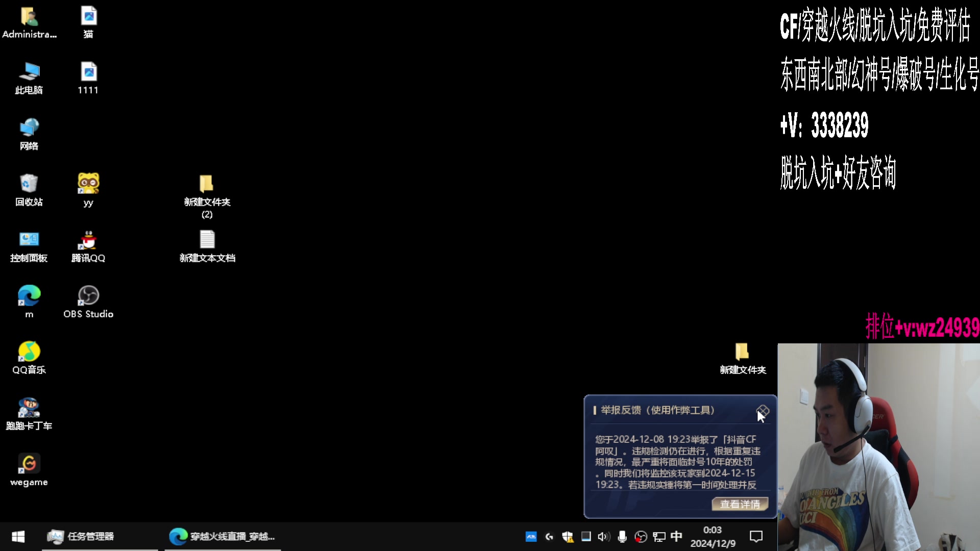Viewport: 980px width, 551px height.
Task: Open the 猫 image file on the desktop
Action: click(x=88, y=23)
